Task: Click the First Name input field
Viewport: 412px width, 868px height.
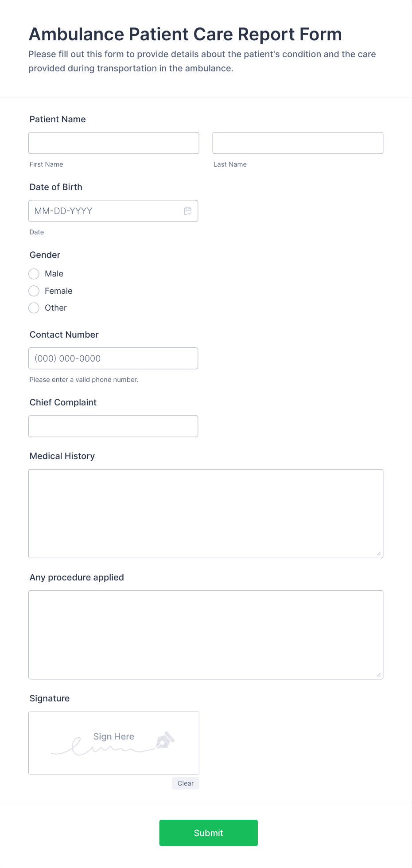Action: [113, 143]
